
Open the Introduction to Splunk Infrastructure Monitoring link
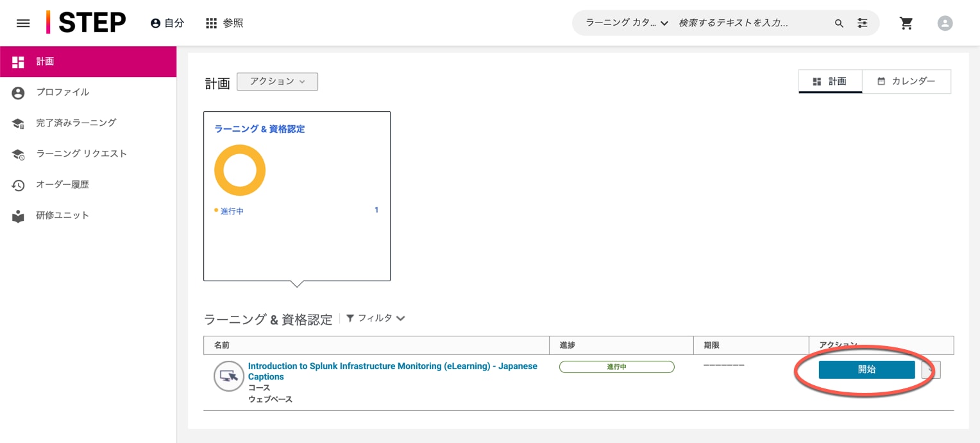(392, 367)
